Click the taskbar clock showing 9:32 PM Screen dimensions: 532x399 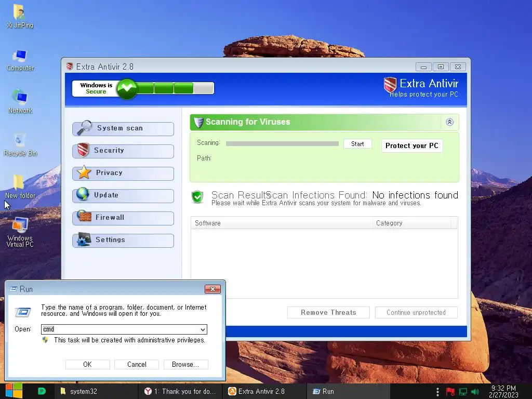[503, 392]
